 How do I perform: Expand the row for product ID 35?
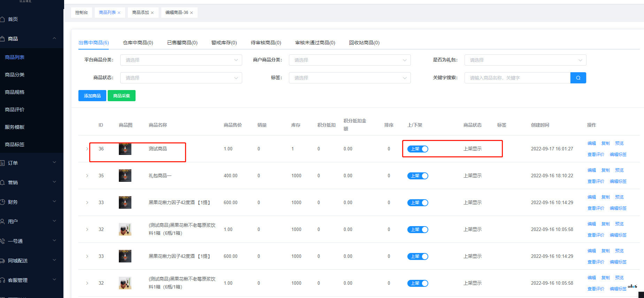pos(87,176)
